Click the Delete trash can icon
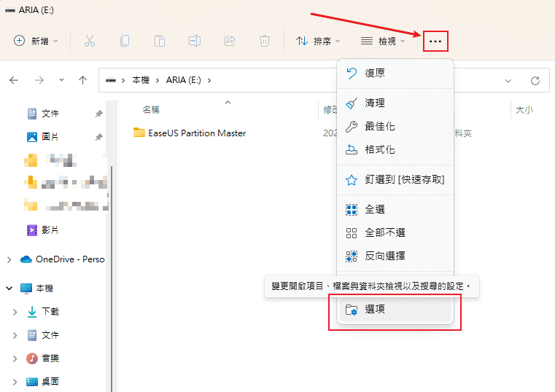The width and height of the screenshot is (555, 392). click(x=265, y=42)
